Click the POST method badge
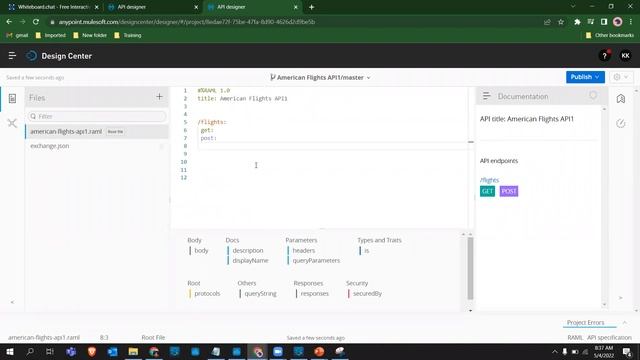 click(509, 191)
